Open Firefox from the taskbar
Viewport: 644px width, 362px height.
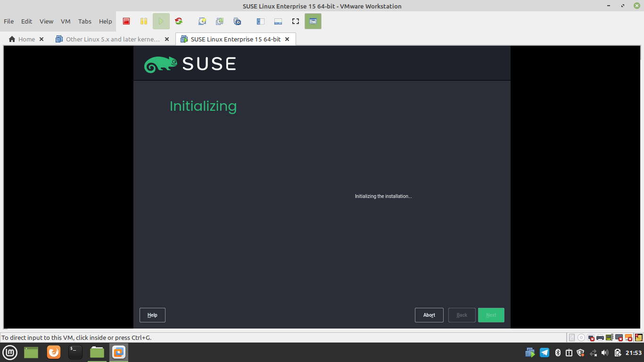(54, 352)
